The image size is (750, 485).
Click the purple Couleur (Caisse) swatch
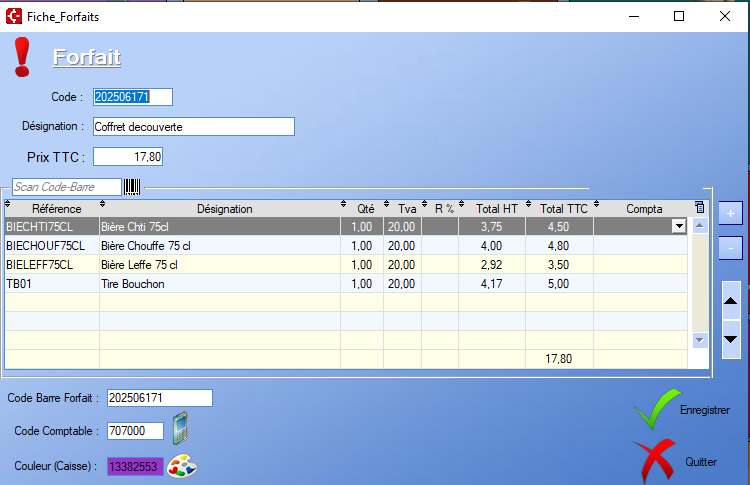click(x=134, y=467)
